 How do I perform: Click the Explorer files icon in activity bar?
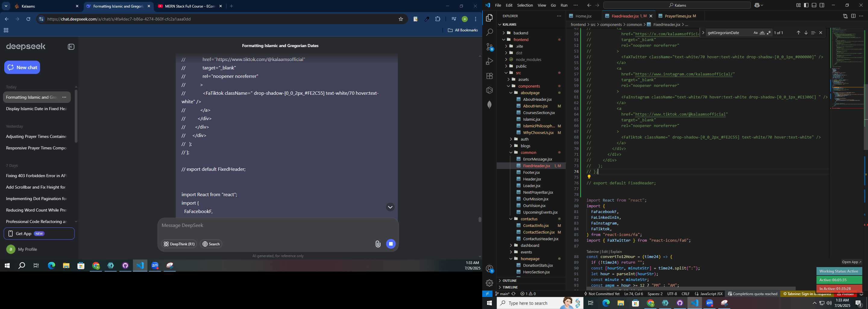point(489,18)
